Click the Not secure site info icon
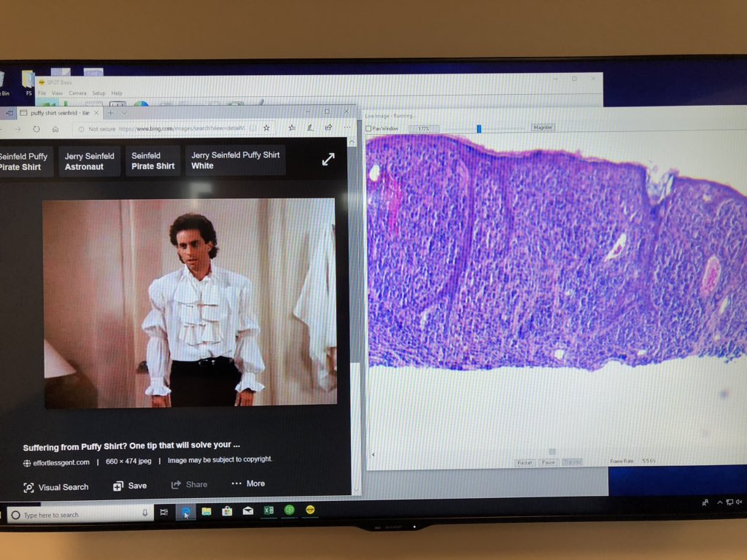 [81, 129]
